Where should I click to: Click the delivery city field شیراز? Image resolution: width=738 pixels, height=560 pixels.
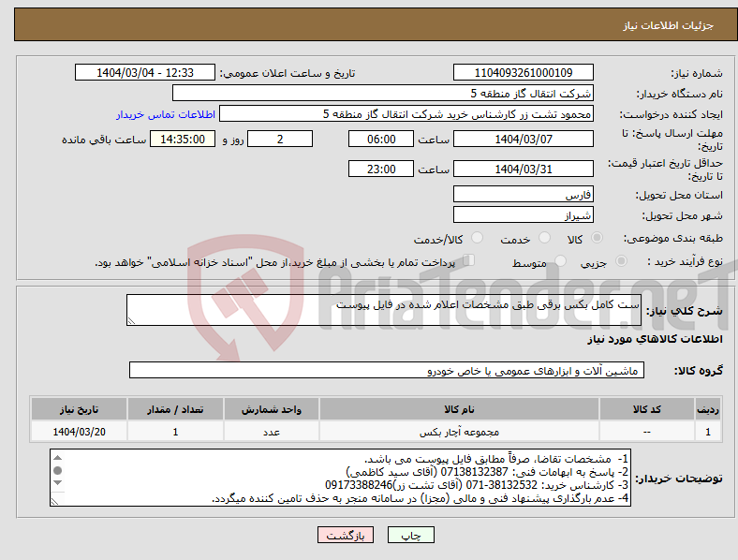click(x=523, y=215)
